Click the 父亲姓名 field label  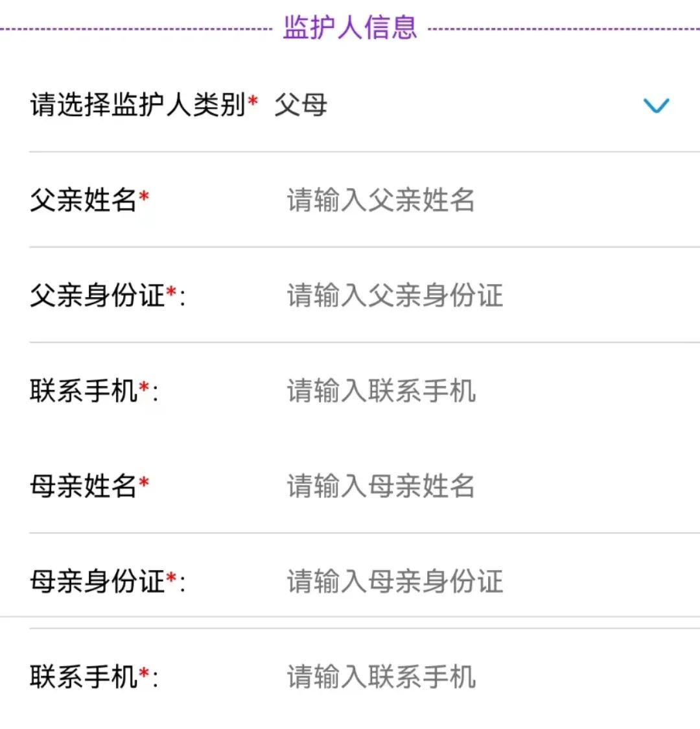pyautogui.click(x=83, y=200)
